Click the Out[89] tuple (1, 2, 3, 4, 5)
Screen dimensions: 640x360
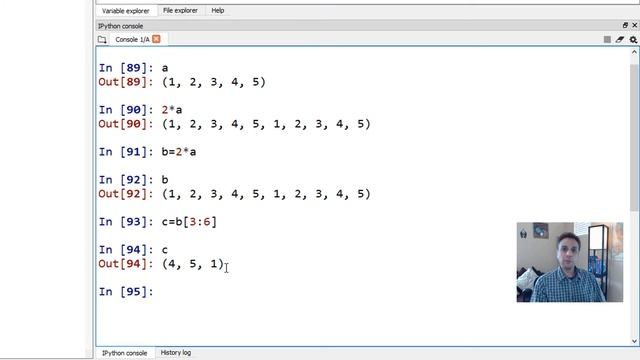pyautogui.click(x=214, y=82)
